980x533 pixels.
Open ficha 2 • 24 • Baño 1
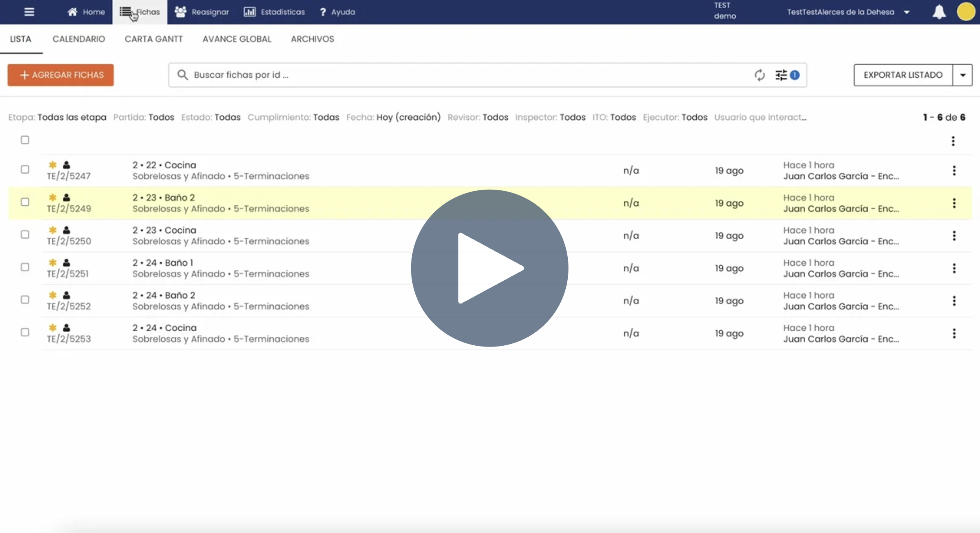tap(163, 263)
